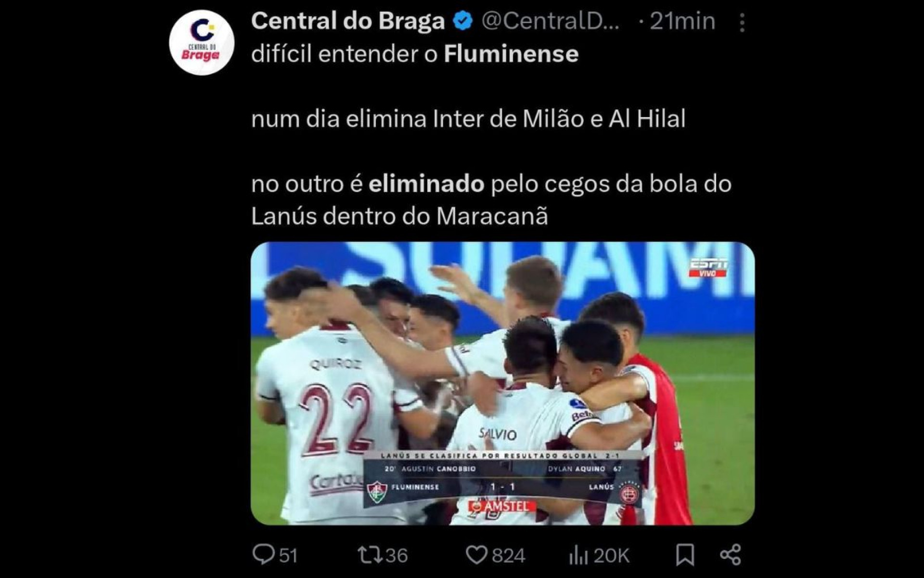This screenshot has width=924, height=578.
Task: Bookmark this tweet
Action: tap(685, 555)
